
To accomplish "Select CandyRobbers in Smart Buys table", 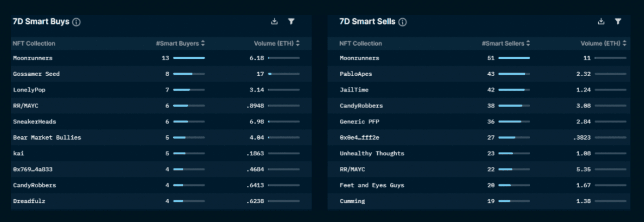I will point(161,185).
